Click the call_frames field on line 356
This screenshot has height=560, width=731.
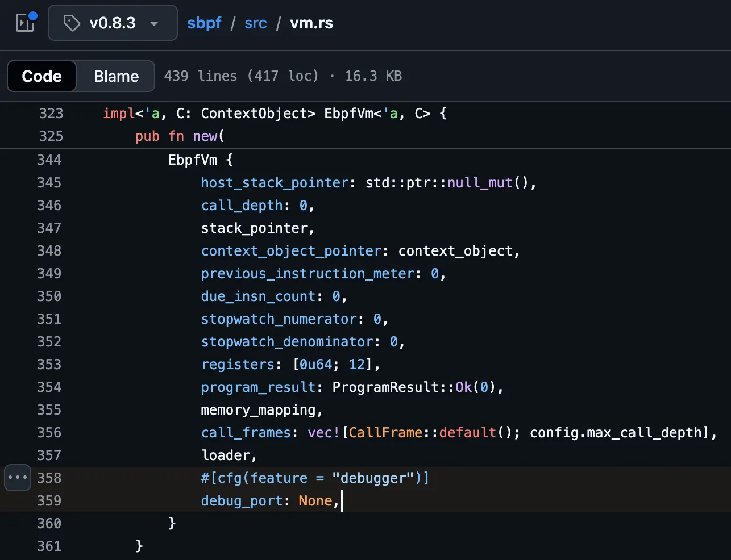point(246,433)
